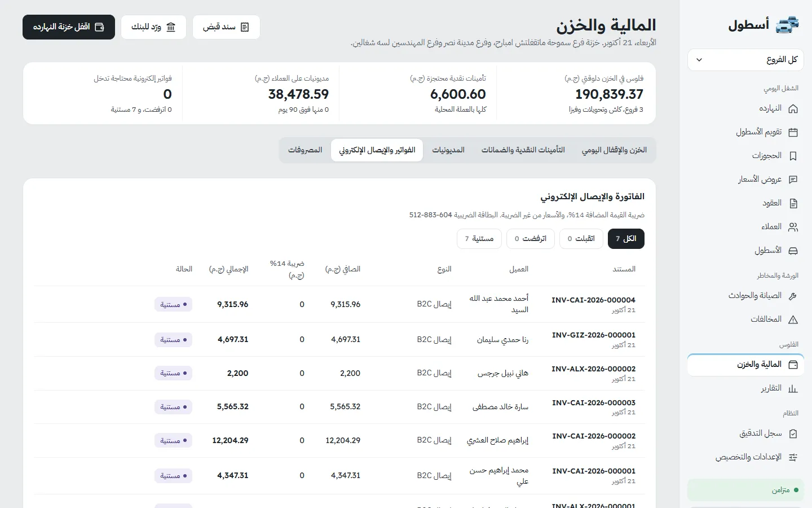Image resolution: width=812 pixels, height=508 pixels.
Task: Click the الحجوزات bookmark icon
Action: [793, 156]
